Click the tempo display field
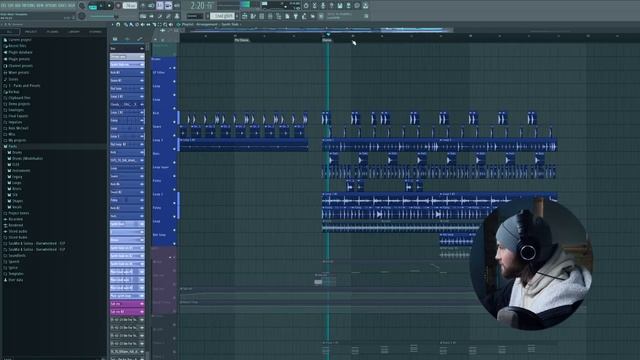Image resolution: width=640 pixels, height=360 pixels. tap(130, 6)
